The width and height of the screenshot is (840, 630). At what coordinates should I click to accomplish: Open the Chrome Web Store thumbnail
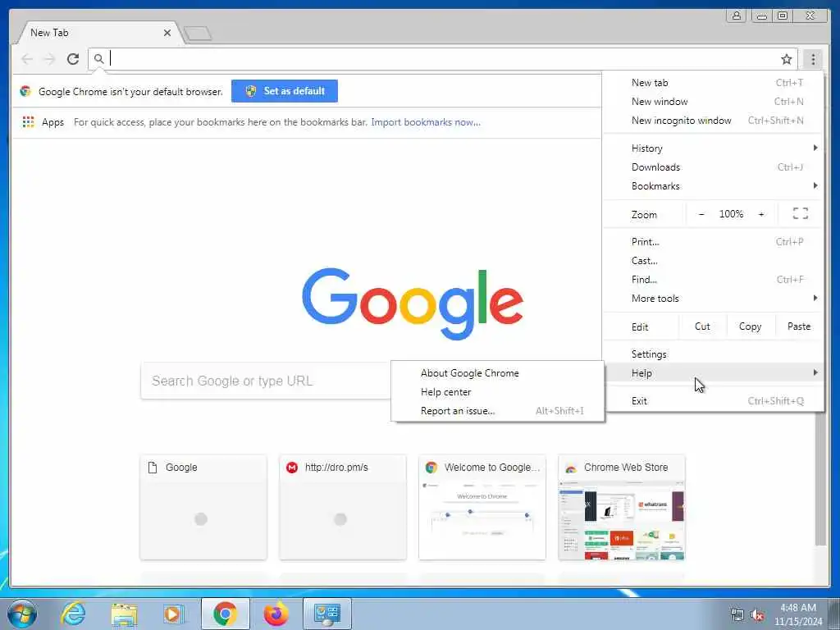pyautogui.click(x=622, y=507)
